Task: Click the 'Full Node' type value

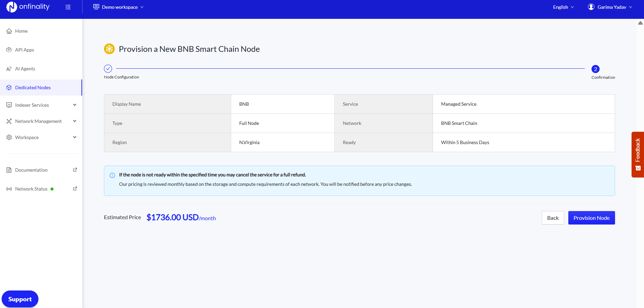Action: click(x=249, y=123)
